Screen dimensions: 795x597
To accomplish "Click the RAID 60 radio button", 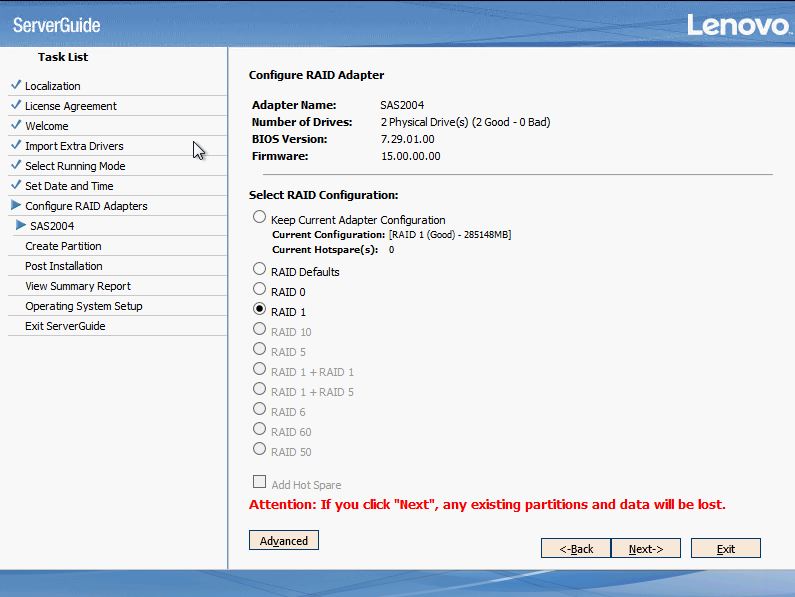I will pos(259,429).
